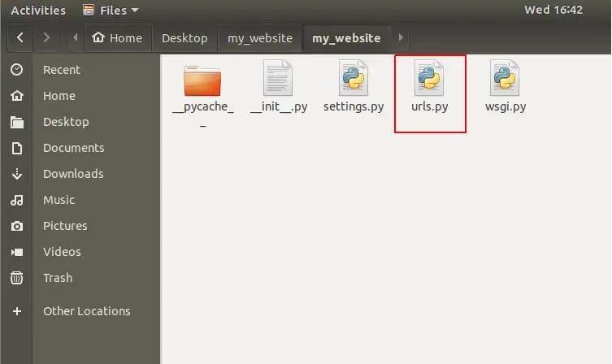Click the Music note icon in sidebar

[x=17, y=200]
